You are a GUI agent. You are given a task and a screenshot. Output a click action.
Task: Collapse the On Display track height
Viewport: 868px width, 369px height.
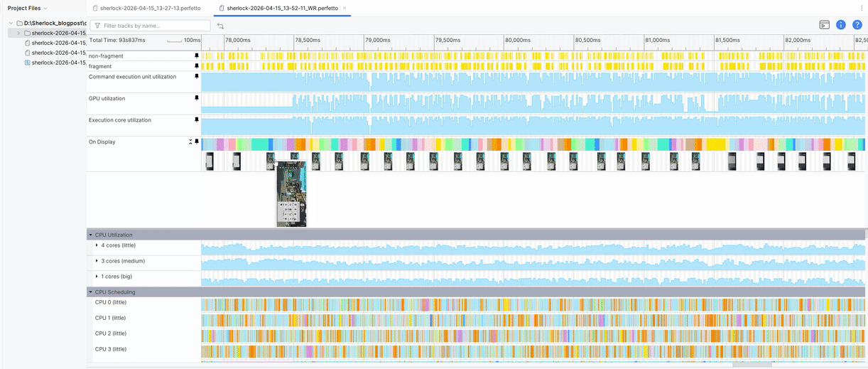pyautogui.click(x=190, y=142)
